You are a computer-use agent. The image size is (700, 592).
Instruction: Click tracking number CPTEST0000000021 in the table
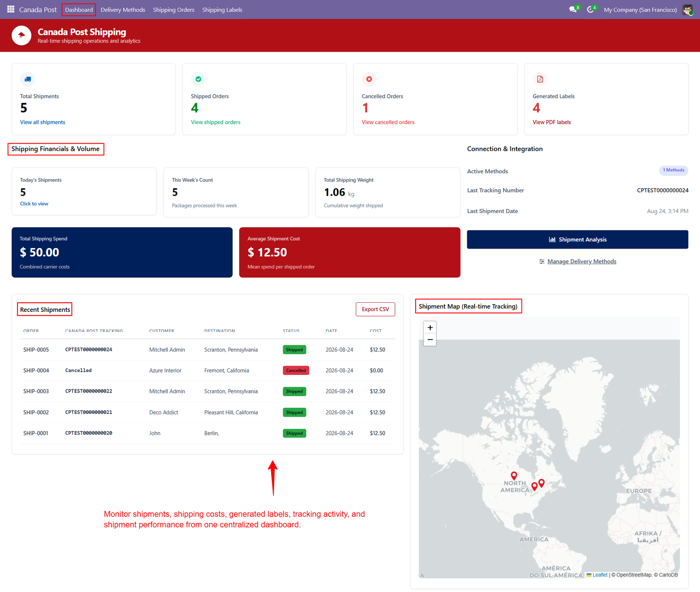(x=89, y=412)
